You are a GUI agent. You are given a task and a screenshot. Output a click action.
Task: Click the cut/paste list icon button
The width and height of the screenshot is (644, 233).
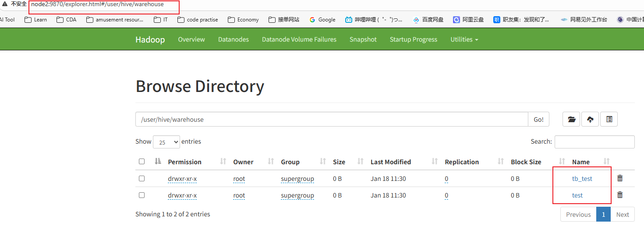click(x=609, y=120)
